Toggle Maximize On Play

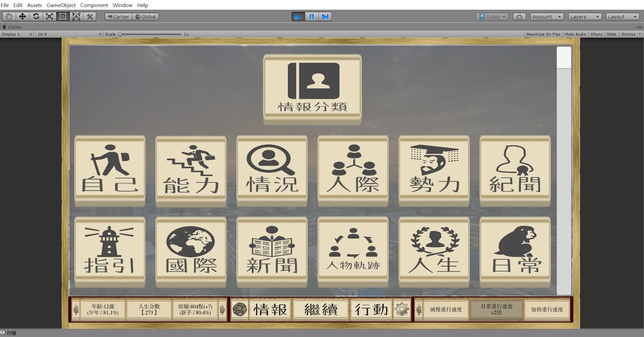click(x=543, y=34)
